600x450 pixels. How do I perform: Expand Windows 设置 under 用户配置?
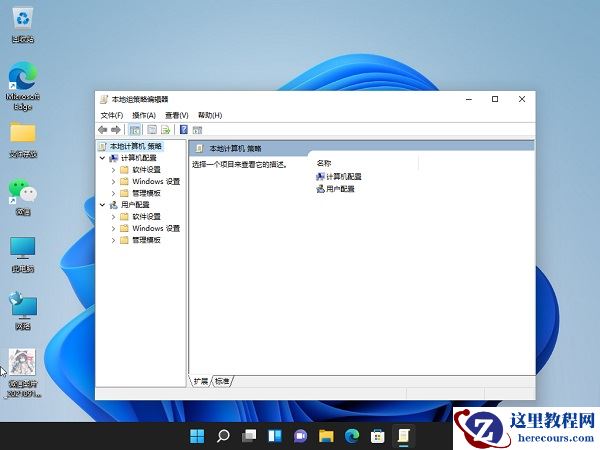pyautogui.click(x=114, y=228)
